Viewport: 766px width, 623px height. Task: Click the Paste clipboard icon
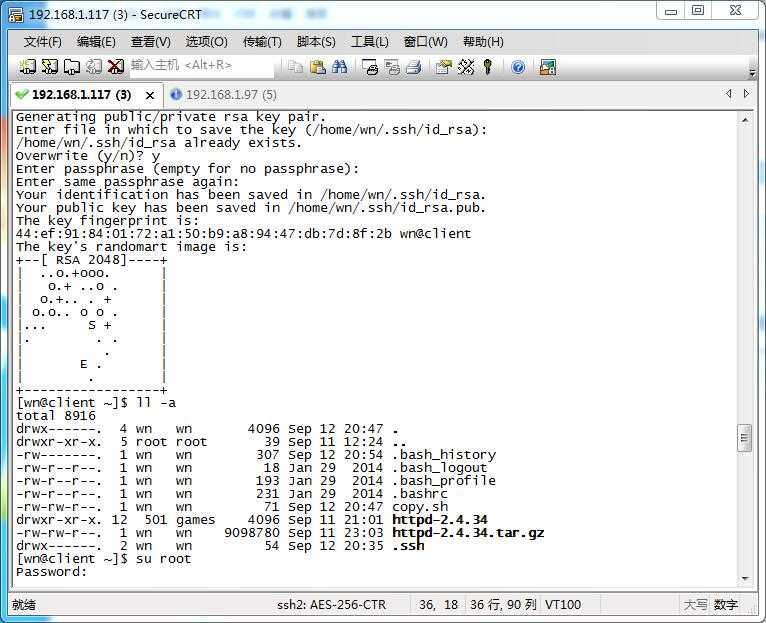(x=318, y=66)
